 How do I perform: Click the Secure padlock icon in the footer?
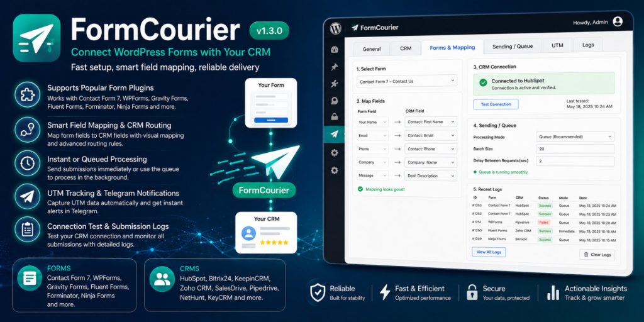tap(472, 292)
